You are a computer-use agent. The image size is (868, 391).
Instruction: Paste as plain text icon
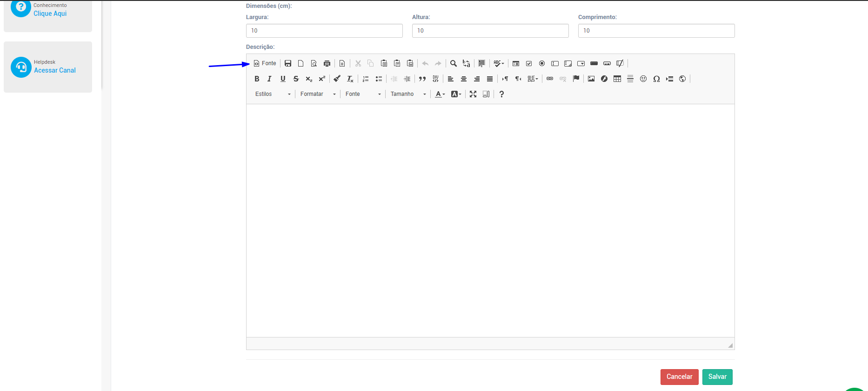click(397, 63)
